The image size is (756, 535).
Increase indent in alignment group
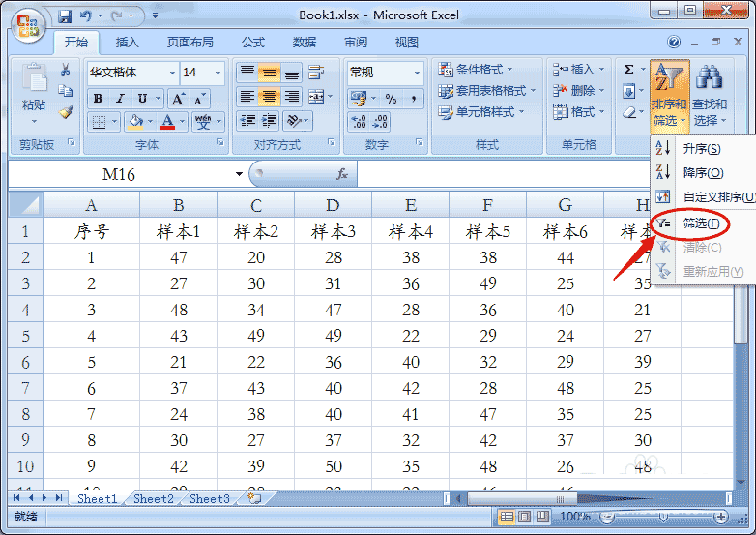270,121
